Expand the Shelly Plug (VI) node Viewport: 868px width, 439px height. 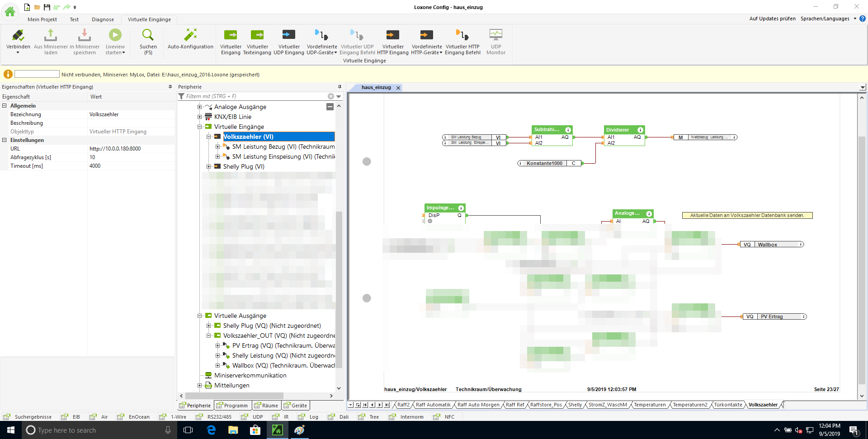[208, 167]
